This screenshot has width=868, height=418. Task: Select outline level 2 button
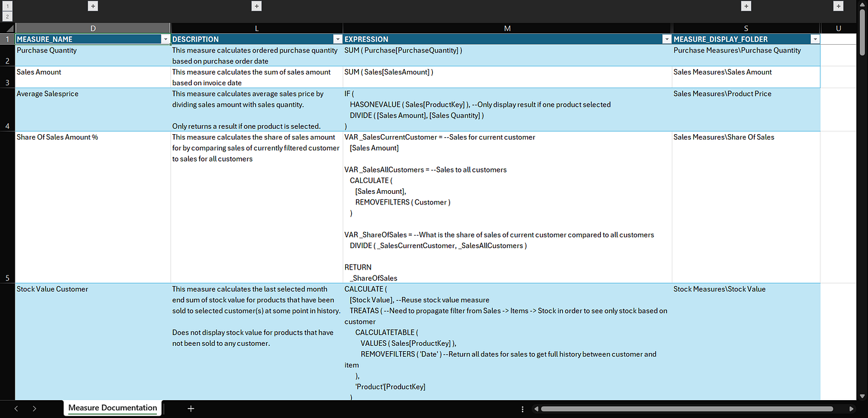[x=7, y=17]
